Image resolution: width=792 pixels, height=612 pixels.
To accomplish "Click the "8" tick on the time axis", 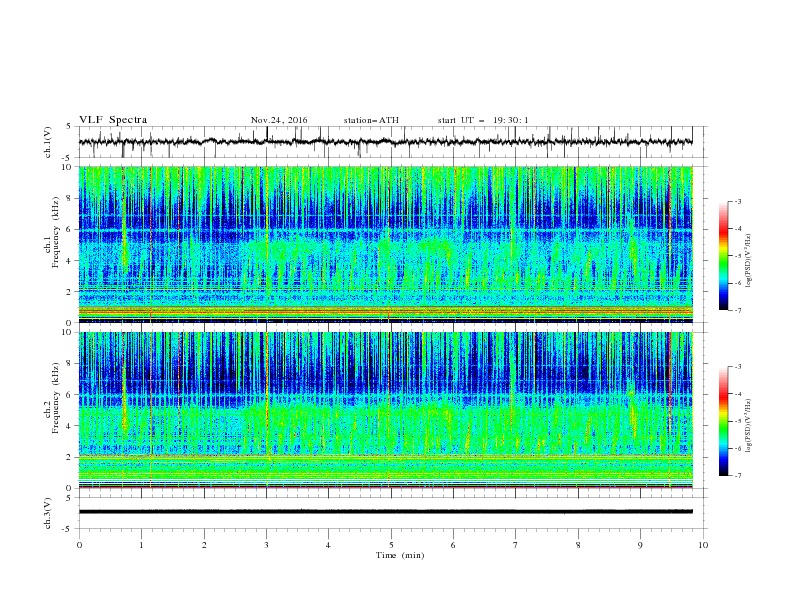I will 578,545.
